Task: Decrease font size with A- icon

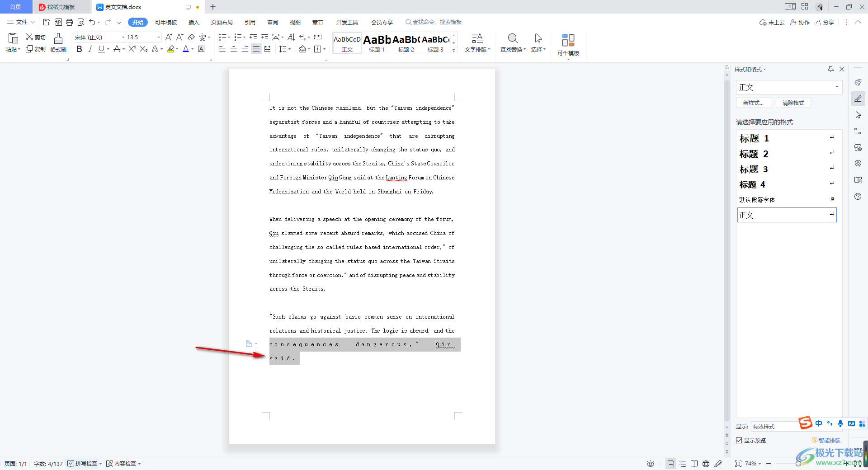Action: (179, 37)
